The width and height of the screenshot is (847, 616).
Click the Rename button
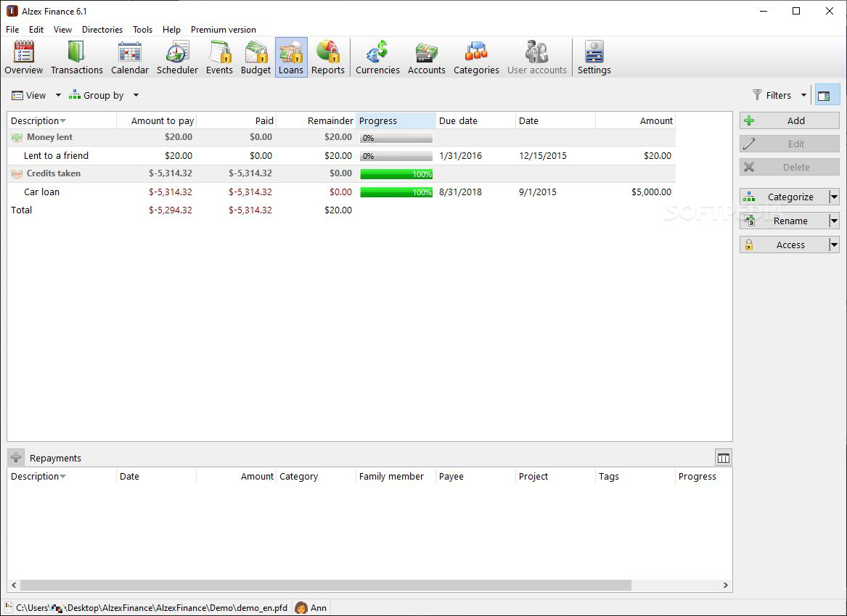pos(784,221)
